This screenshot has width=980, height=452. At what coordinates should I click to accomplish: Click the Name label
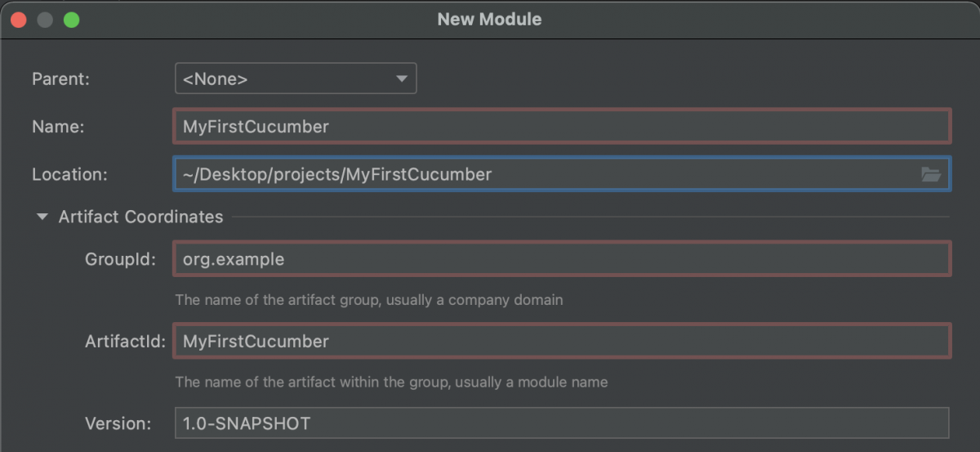[x=58, y=127]
